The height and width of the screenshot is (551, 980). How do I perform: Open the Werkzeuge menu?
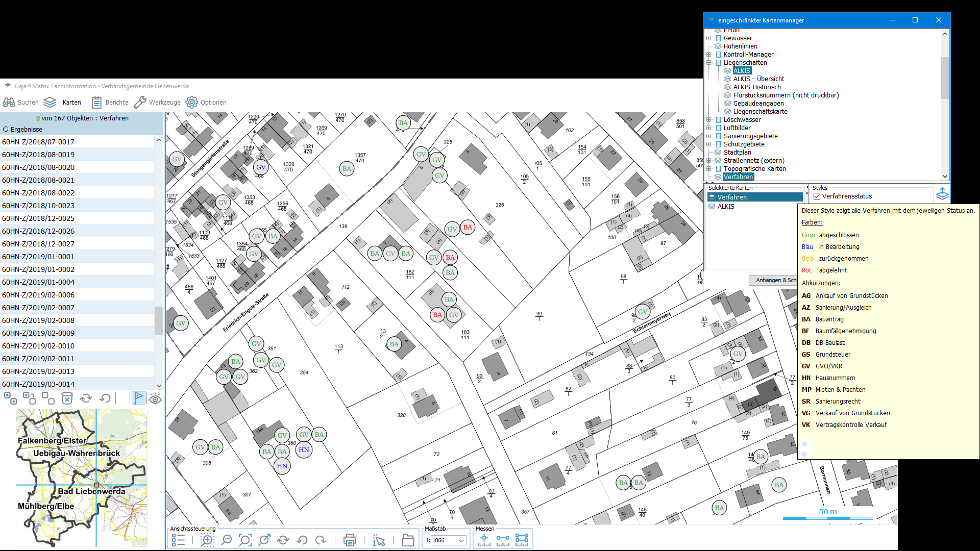157,103
